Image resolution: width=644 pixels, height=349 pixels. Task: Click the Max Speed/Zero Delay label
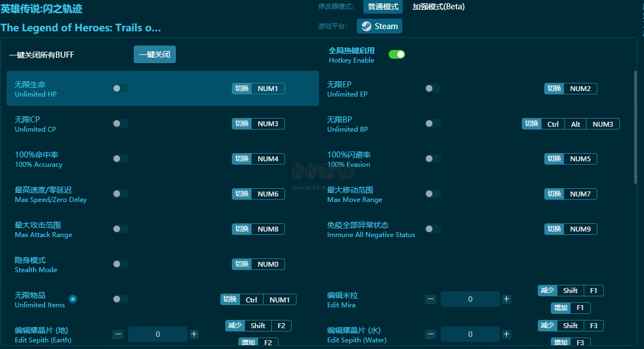[50, 200]
